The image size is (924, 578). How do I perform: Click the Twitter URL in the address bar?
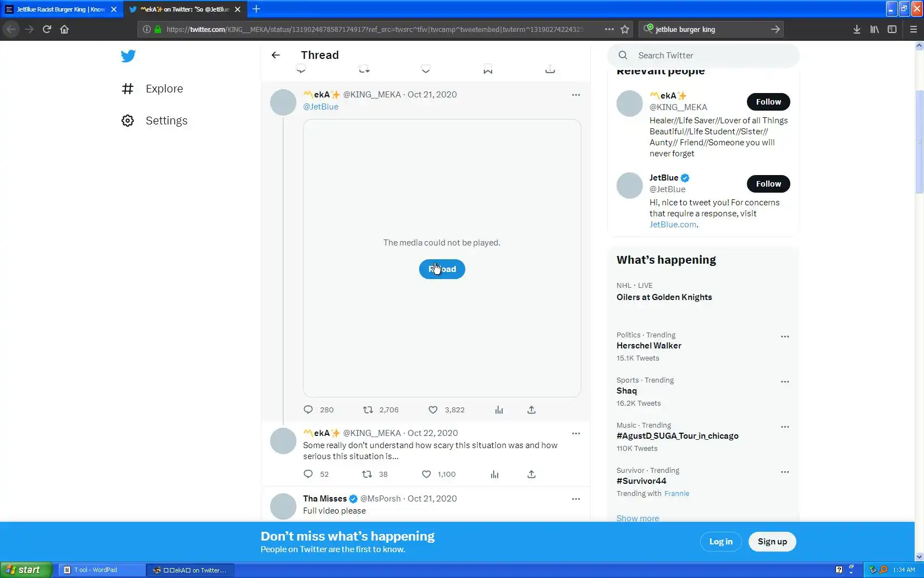click(x=375, y=29)
